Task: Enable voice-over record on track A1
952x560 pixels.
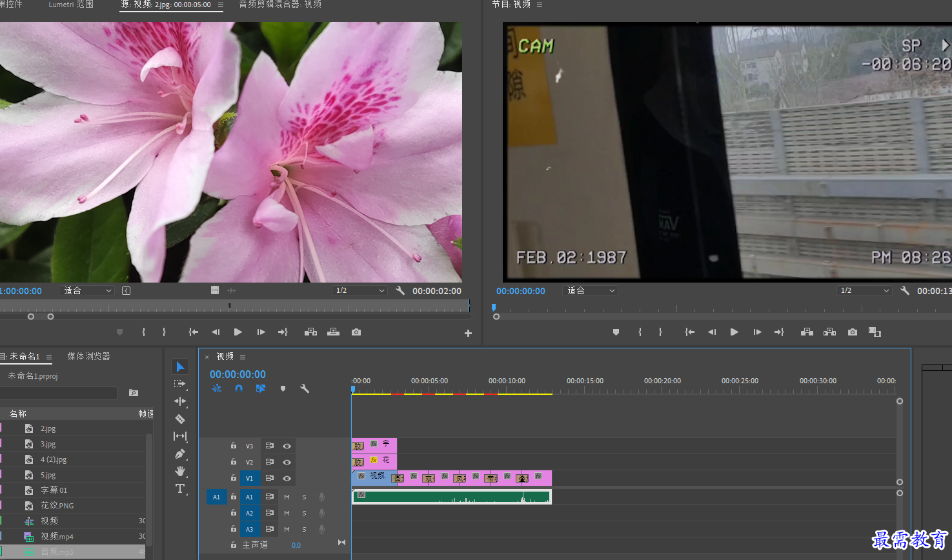Action: pyautogui.click(x=321, y=497)
